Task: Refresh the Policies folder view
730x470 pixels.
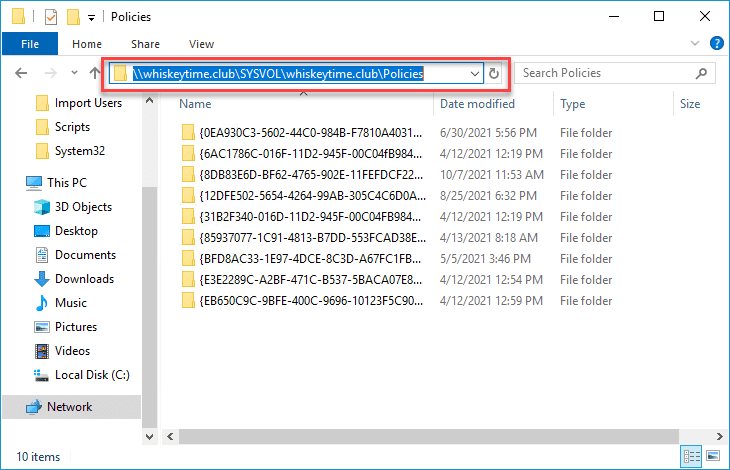Action: point(493,74)
